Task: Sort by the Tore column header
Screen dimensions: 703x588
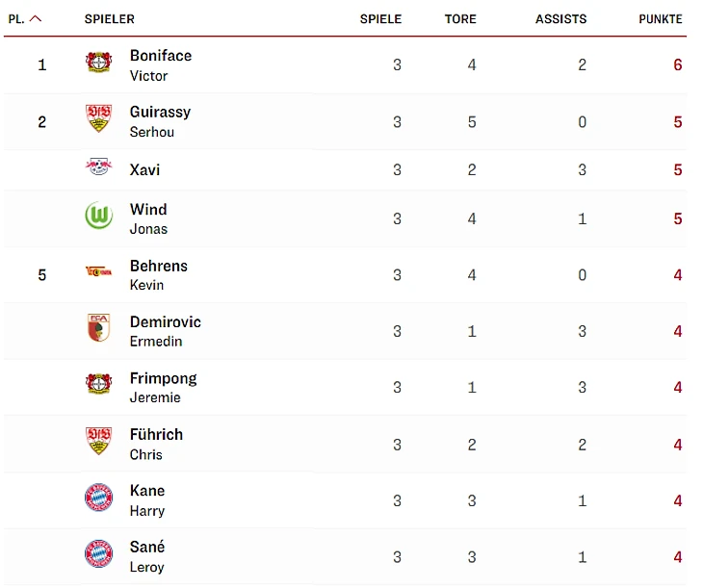Action: pyautogui.click(x=460, y=19)
